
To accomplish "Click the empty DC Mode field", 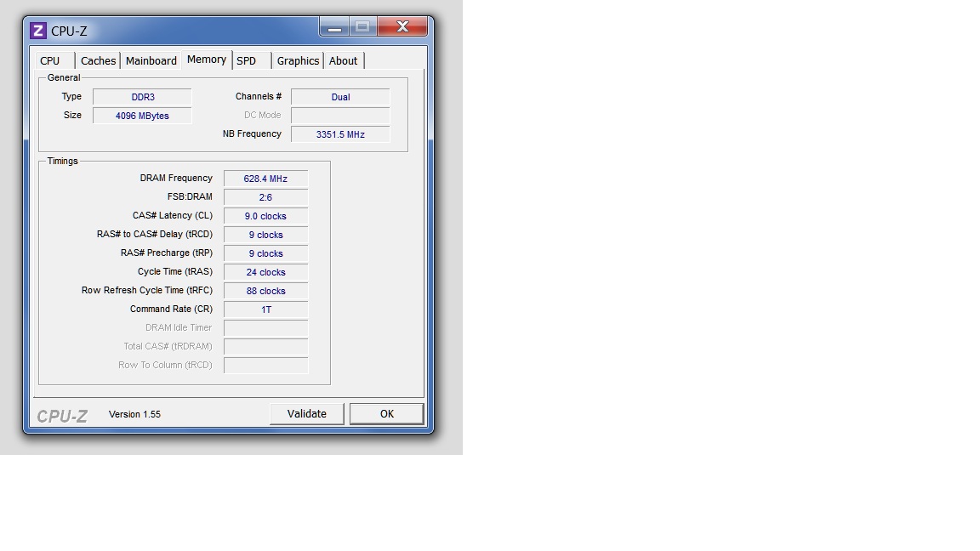I will [340, 116].
